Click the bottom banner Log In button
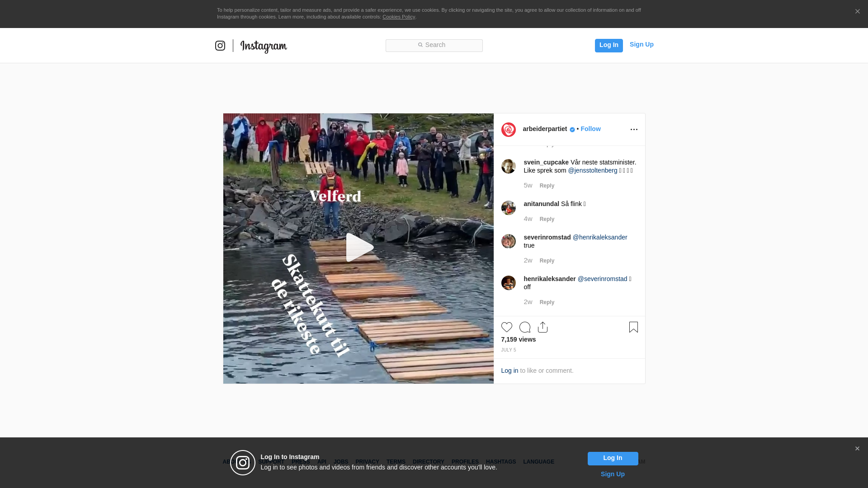This screenshot has width=868, height=488. coord(613,459)
